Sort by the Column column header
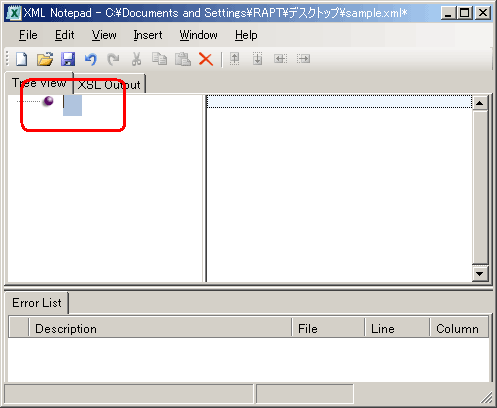497x408 pixels. (459, 329)
